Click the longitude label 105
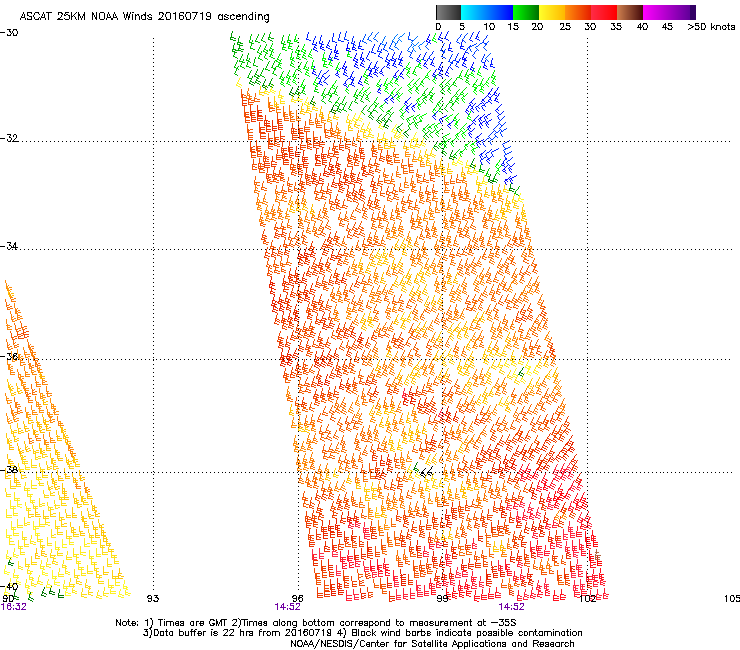740x650 pixels. point(732,599)
